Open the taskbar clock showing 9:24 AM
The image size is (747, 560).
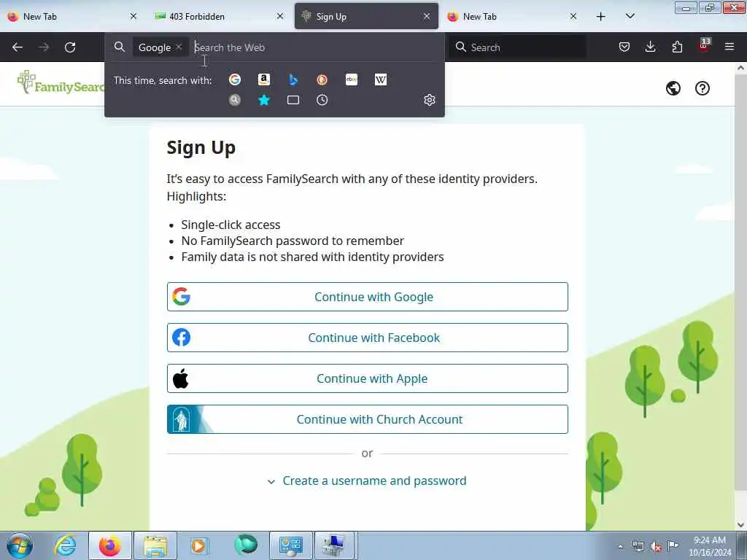pyautogui.click(x=710, y=546)
